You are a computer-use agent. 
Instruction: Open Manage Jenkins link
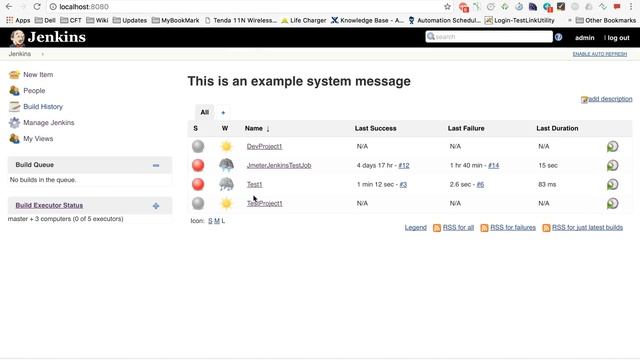click(x=49, y=122)
